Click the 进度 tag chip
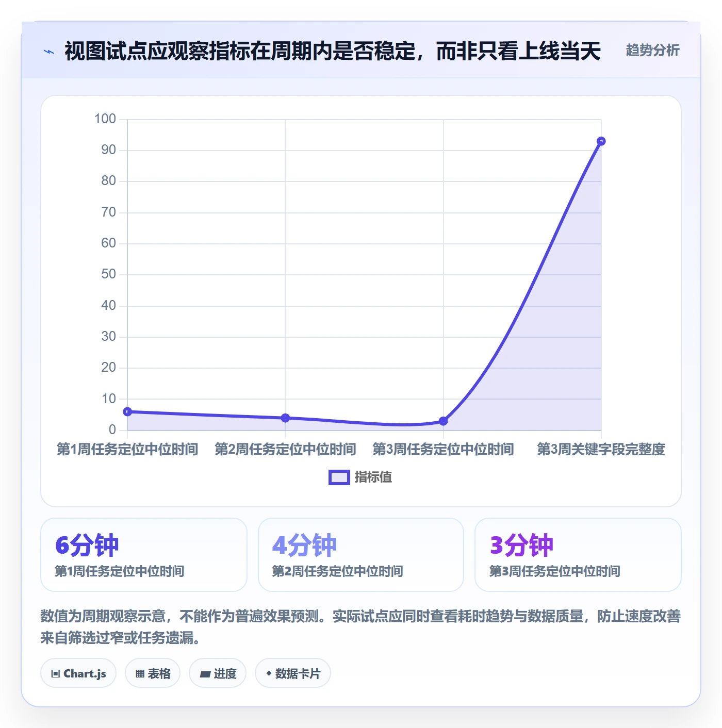 [x=218, y=673]
